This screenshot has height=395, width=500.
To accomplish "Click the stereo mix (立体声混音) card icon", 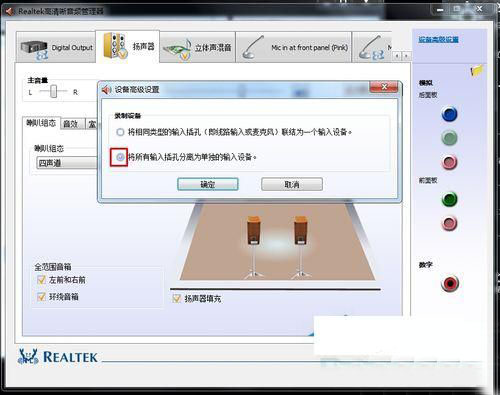I will 177,49.
